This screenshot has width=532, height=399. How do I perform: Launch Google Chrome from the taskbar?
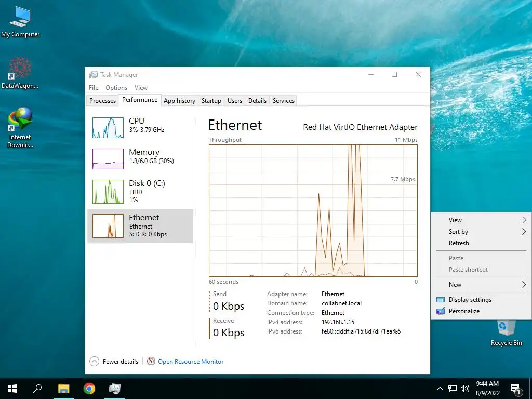[x=89, y=389]
